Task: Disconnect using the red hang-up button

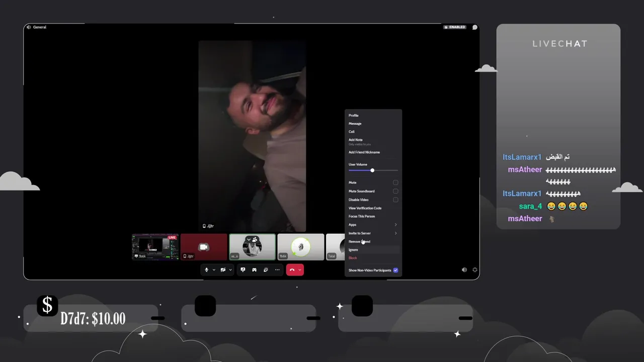Action: click(x=292, y=270)
